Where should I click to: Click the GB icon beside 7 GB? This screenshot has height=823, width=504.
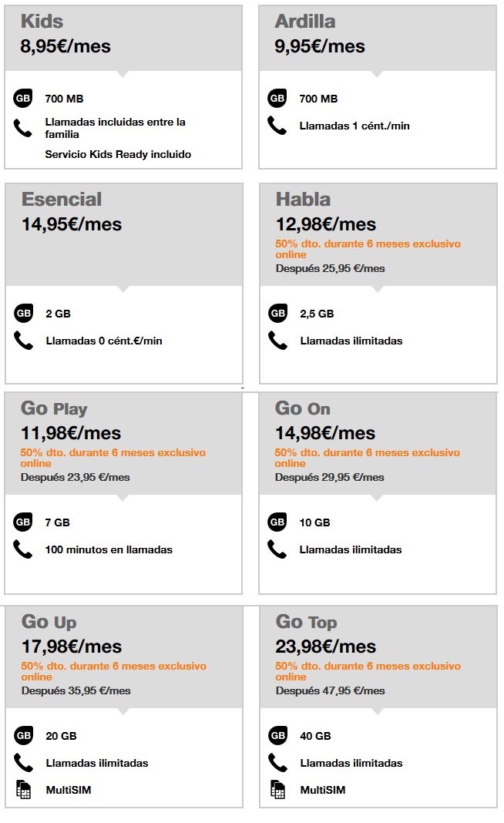[x=23, y=522]
